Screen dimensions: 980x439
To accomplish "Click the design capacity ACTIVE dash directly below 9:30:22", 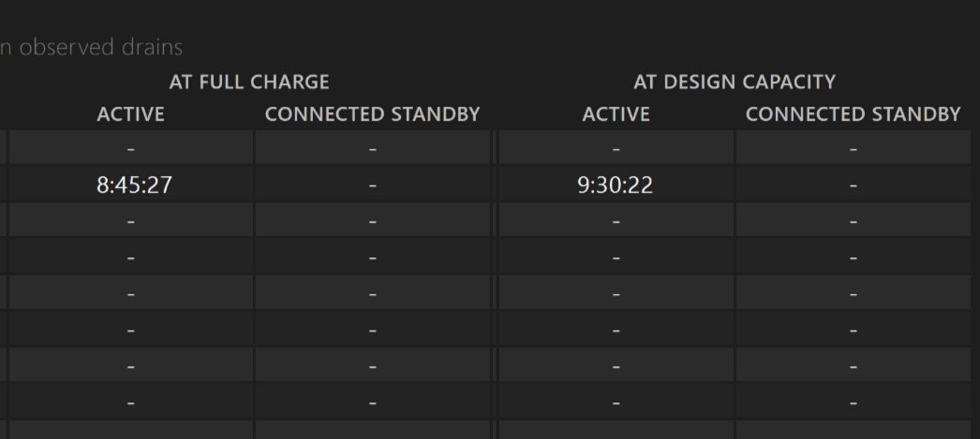I will pyautogui.click(x=616, y=222).
